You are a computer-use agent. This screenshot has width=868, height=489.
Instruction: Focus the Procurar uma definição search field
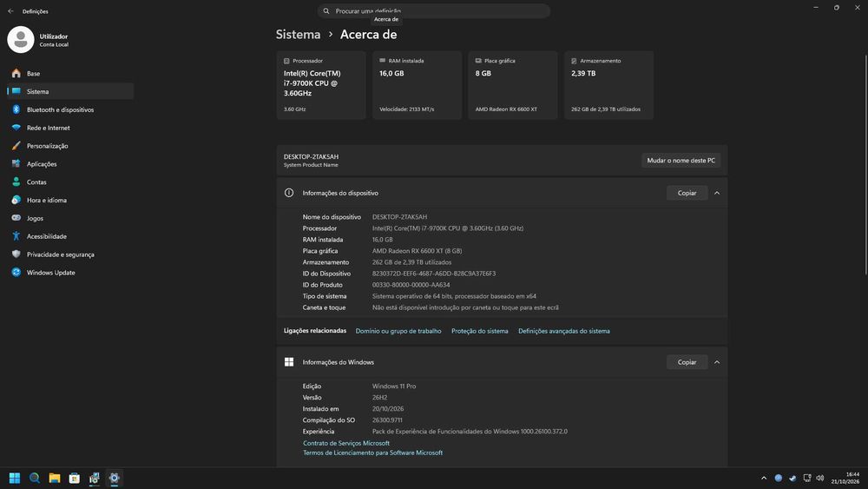pos(433,11)
